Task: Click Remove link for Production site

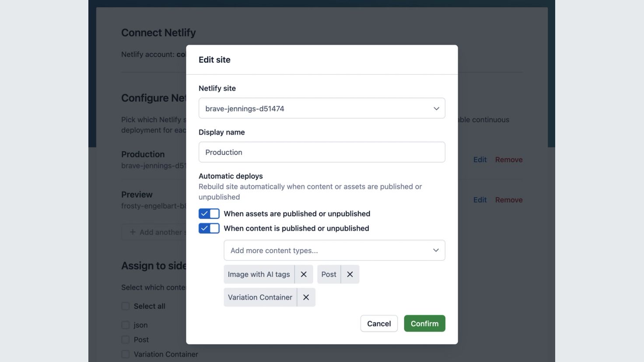Action: coord(509,160)
